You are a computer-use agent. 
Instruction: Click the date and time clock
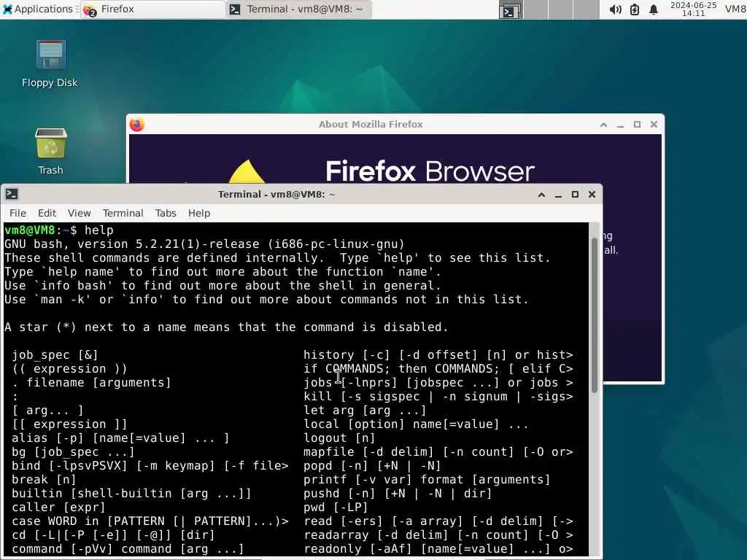pyautogui.click(x=693, y=9)
